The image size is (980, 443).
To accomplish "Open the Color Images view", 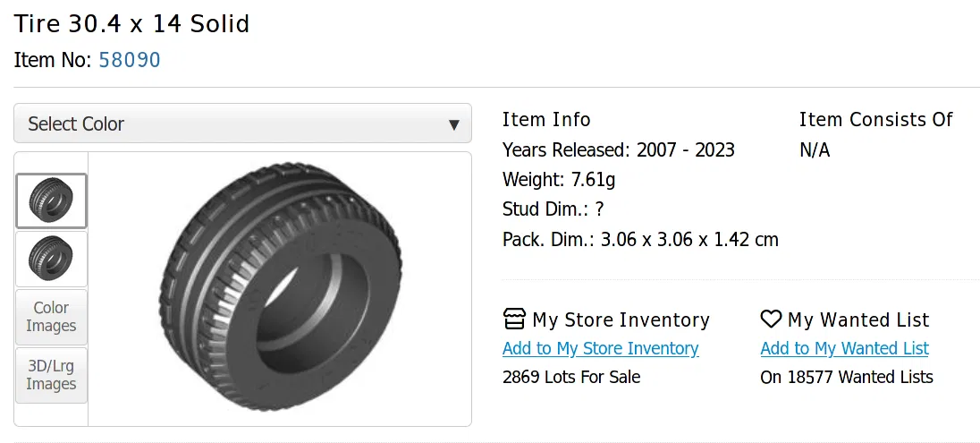I will coord(51,317).
